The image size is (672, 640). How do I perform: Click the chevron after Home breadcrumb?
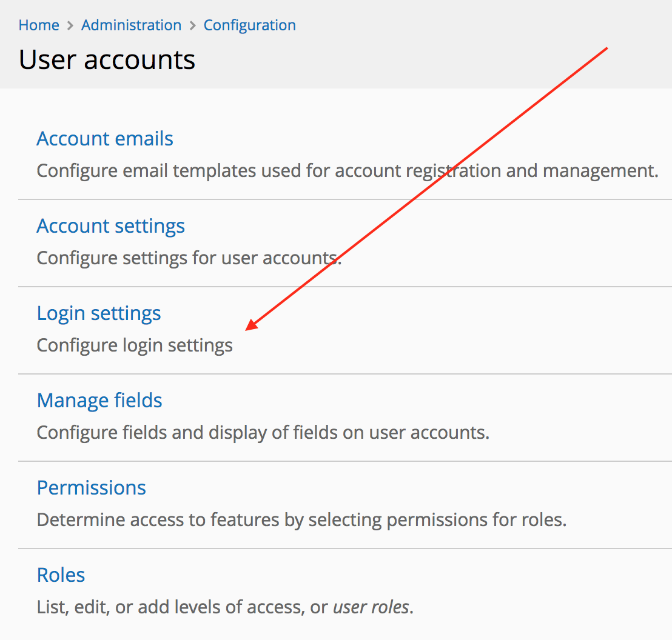click(x=70, y=25)
